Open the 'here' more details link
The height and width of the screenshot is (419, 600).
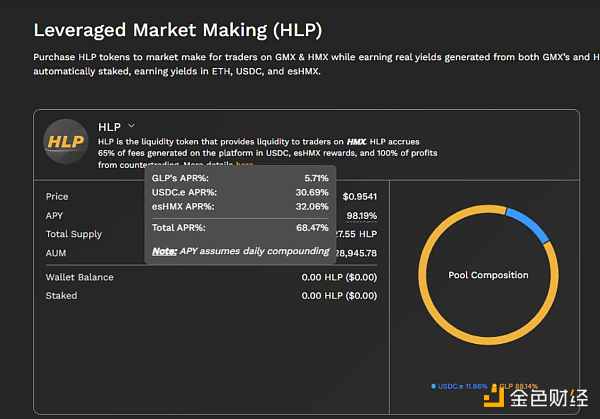(245, 165)
